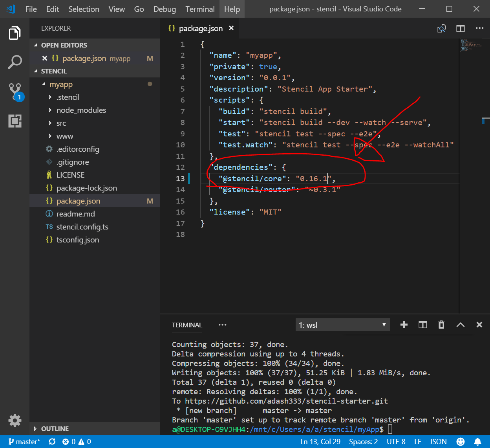The image size is (490, 448).
Task: Open the Go menu
Action: point(139,9)
